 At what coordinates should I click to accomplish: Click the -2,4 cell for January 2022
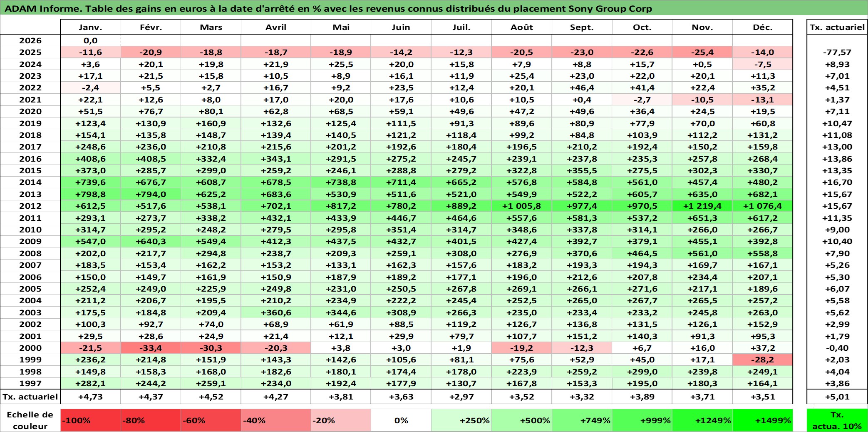(91, 87)
